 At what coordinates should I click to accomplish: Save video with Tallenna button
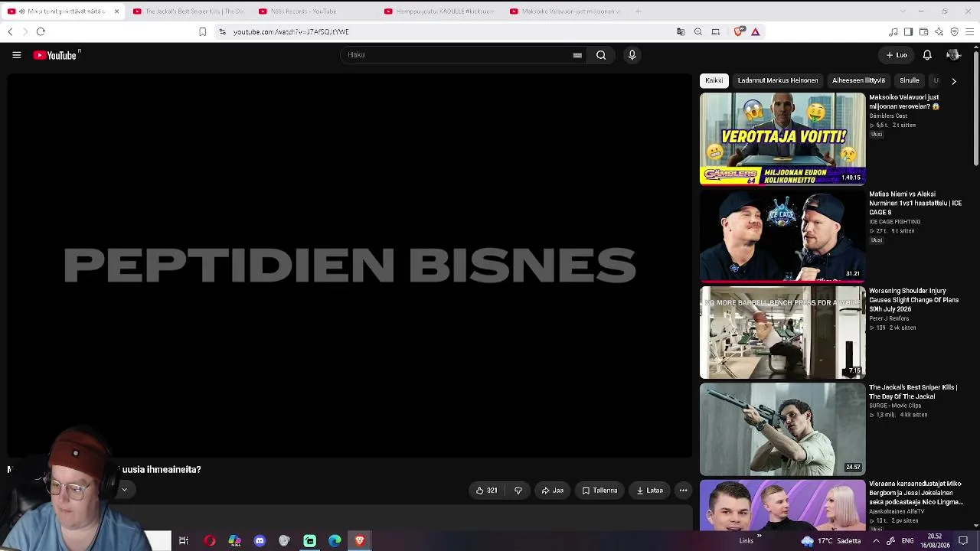[x=599, y=491]
